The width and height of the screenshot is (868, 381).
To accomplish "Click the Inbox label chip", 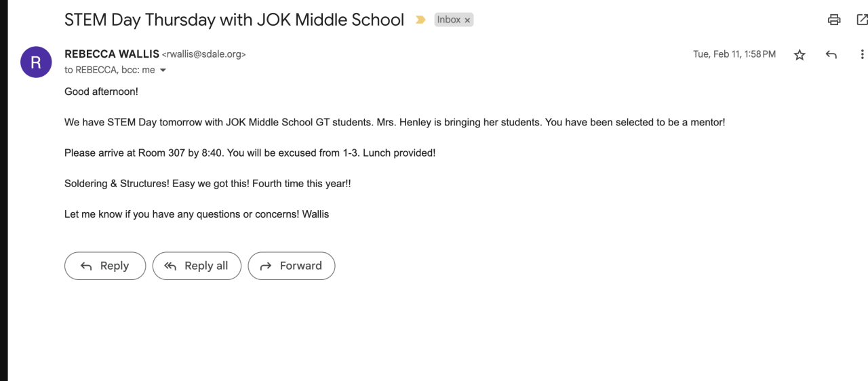I will pos(448,20).
